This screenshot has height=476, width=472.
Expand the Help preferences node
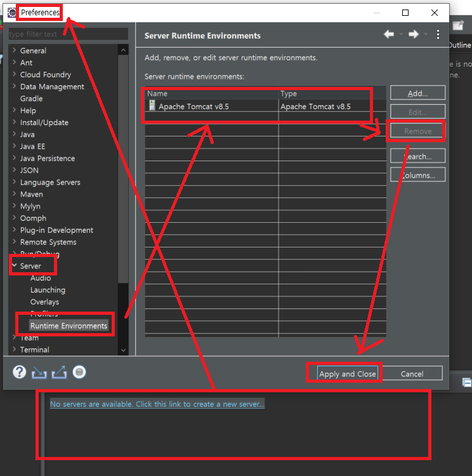tap(14, 110)
